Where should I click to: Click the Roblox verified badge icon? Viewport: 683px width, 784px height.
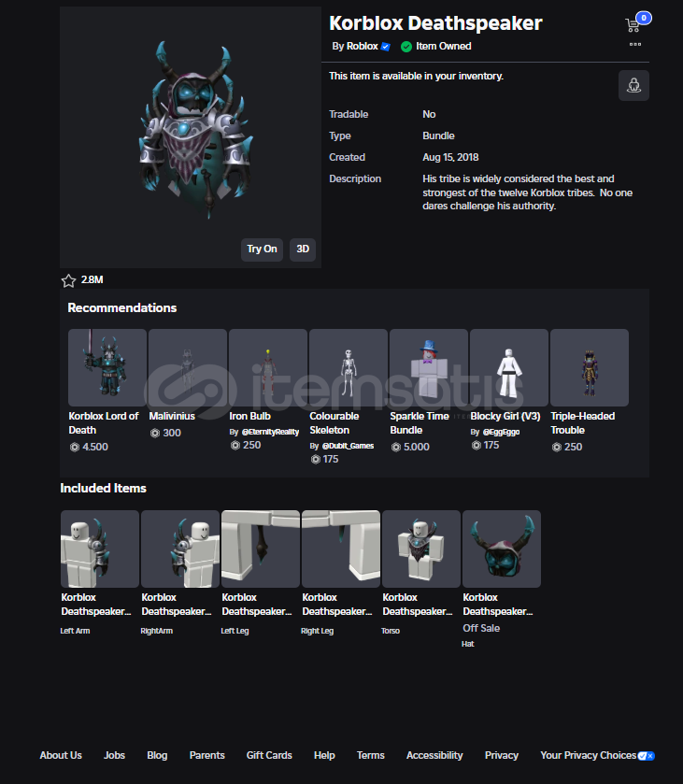click(x=385, y=47)
